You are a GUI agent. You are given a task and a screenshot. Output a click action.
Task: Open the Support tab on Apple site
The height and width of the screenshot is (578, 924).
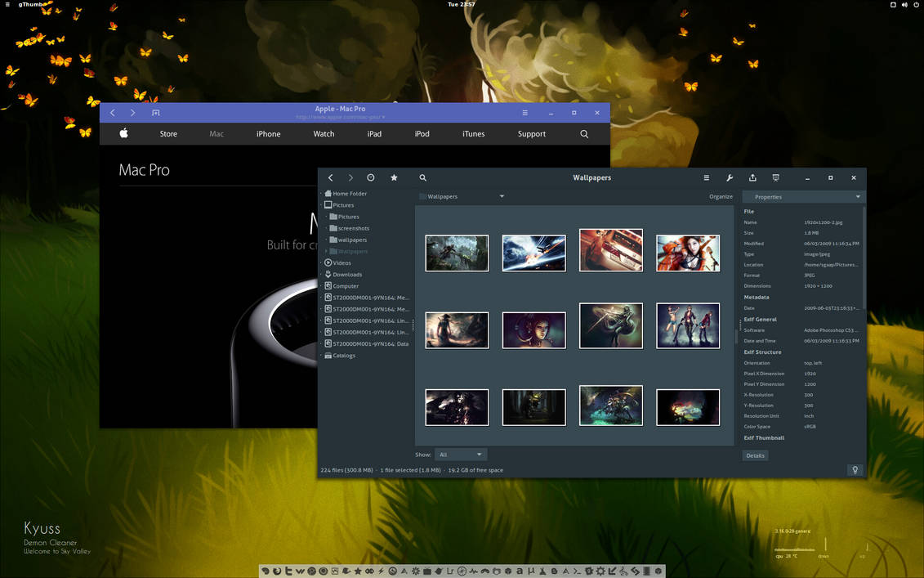(x=532, y=134)
